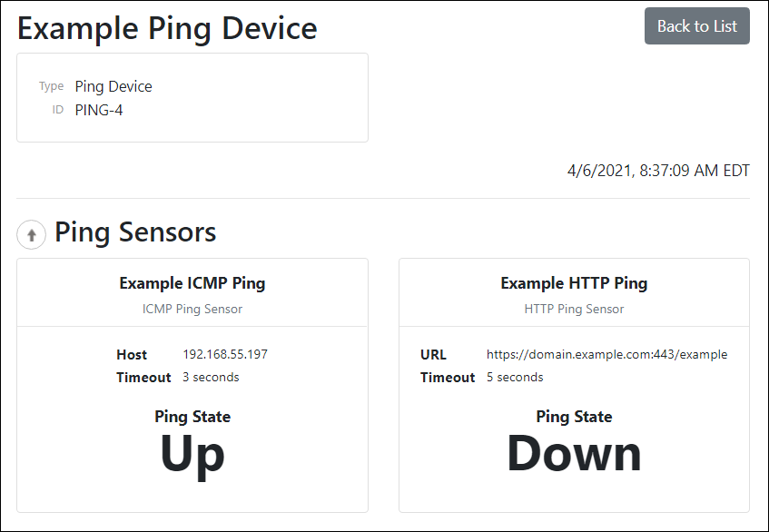Click the Ping Device type value

(x=113, y=87)
